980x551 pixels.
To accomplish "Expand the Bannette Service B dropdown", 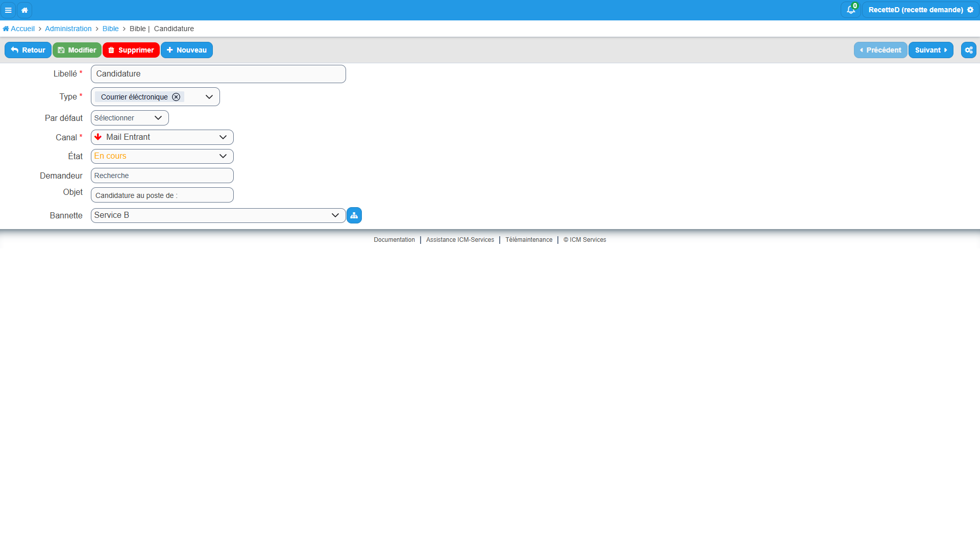I will tap(218, 215).
